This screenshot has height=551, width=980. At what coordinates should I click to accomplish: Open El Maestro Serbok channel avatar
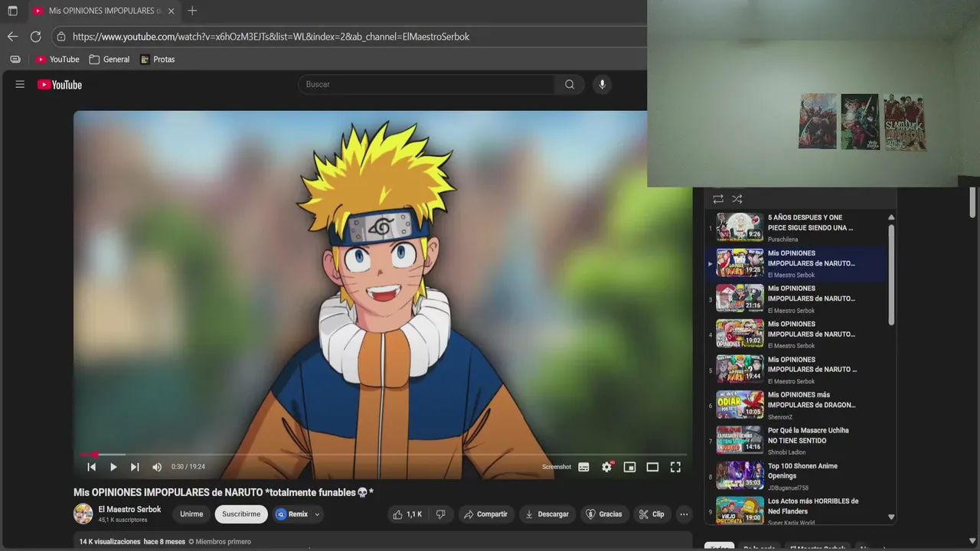(x=83, y=514)
